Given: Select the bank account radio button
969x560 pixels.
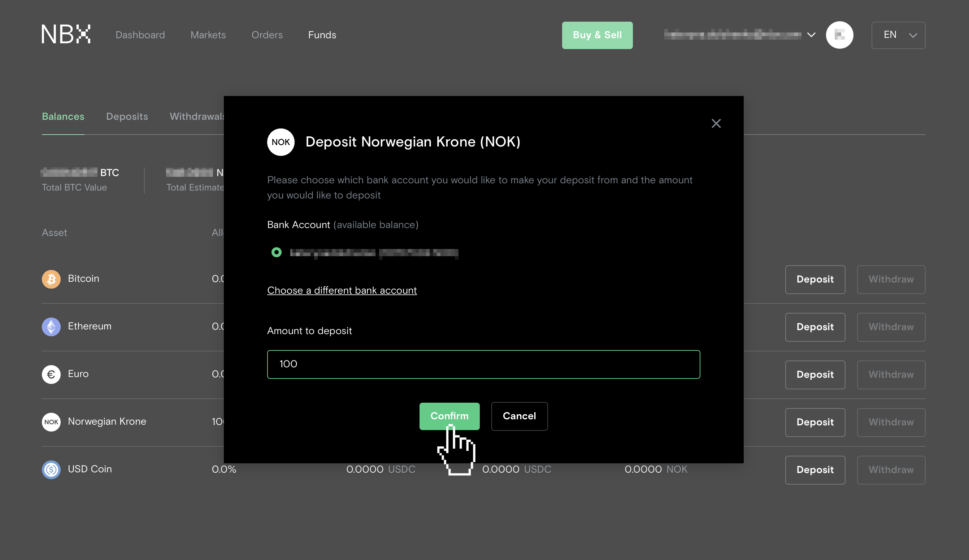Looking at the screenshot, I should pyautogui.click(x=276, y=253).
